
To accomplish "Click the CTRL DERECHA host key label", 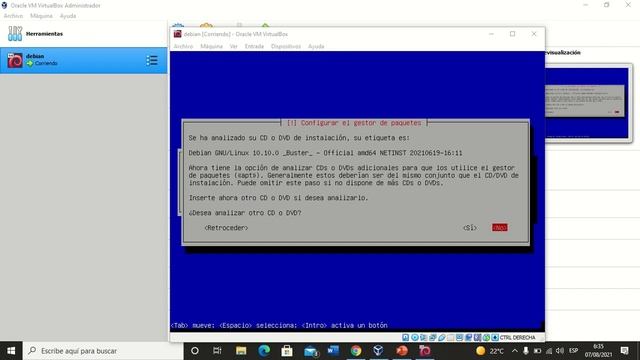I will click(518, 338).
